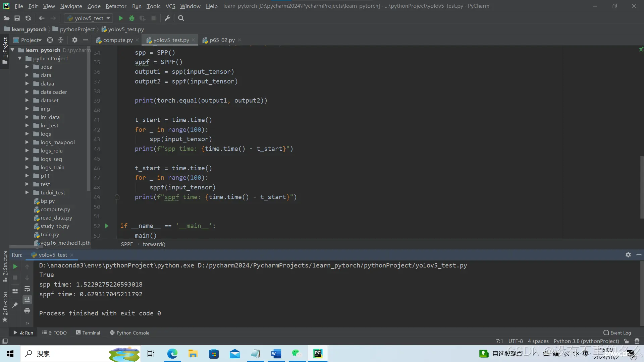
Task: Open Microsoft Edge from taskbar
Action: (172, 354)
